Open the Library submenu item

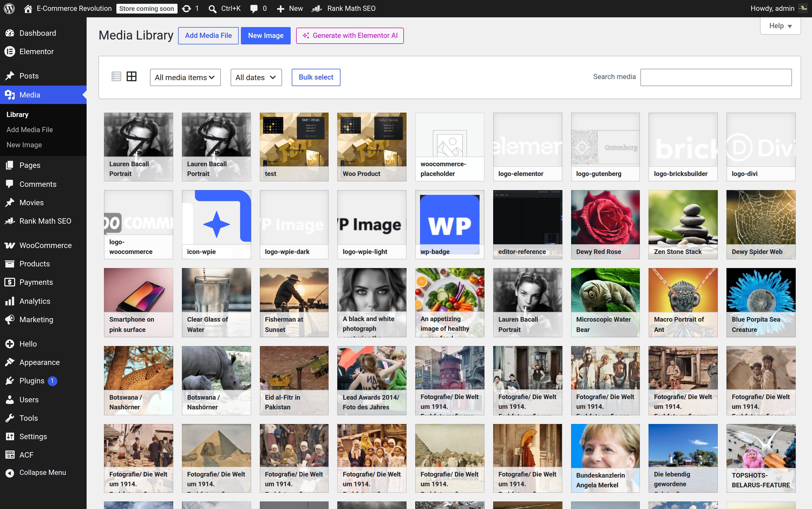pos(18,115)
